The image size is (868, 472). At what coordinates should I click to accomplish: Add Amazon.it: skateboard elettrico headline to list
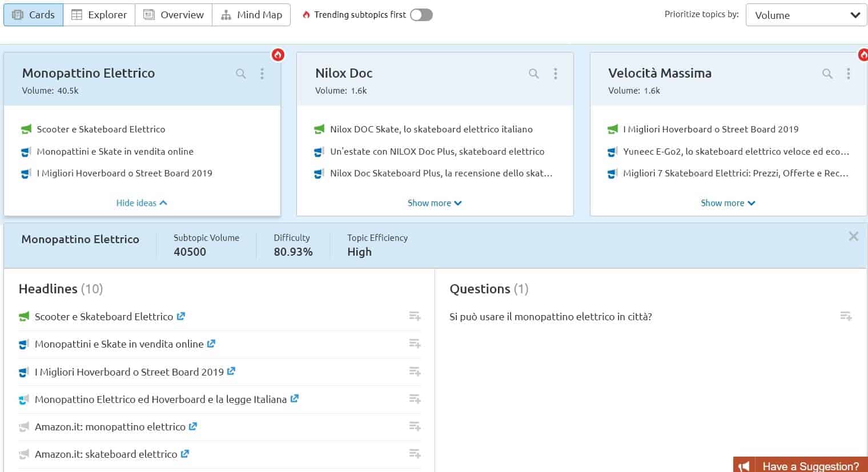pyautogui.click(x=415, y=454)
